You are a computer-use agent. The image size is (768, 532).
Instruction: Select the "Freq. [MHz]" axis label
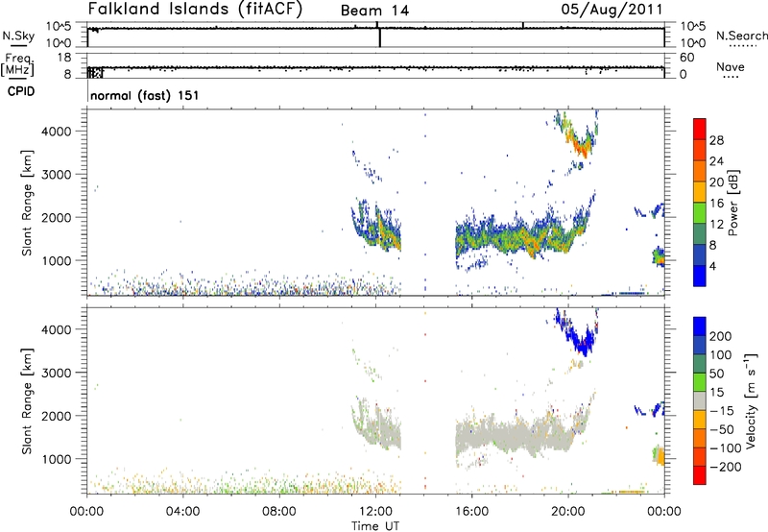[x=17, y=64]
